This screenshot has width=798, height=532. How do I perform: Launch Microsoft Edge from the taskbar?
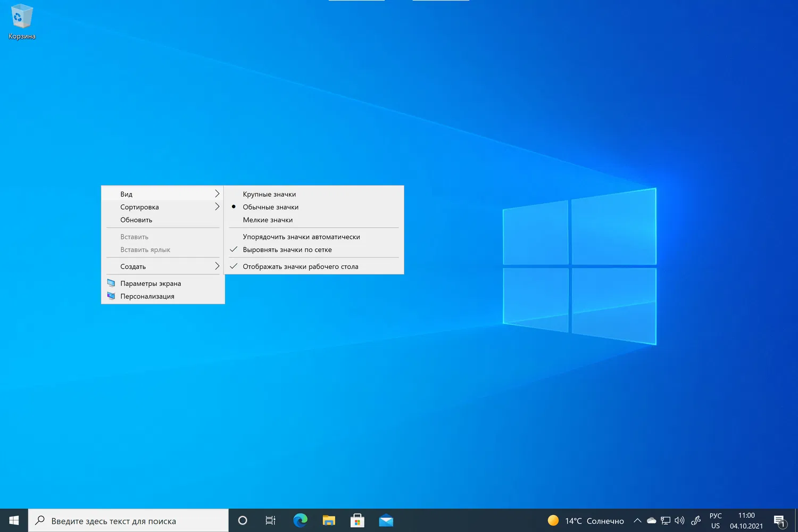300,520
